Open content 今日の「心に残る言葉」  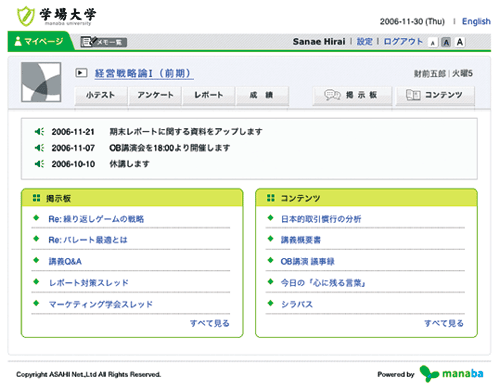(x=323, y=283)
